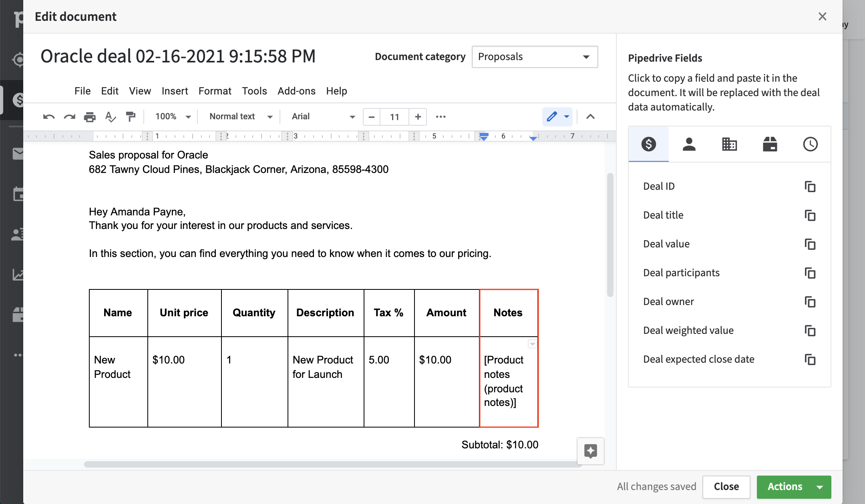Open Pipedrive Deals dollar icon in sidebar
The image size is (865, 504).
click(18, 100)
